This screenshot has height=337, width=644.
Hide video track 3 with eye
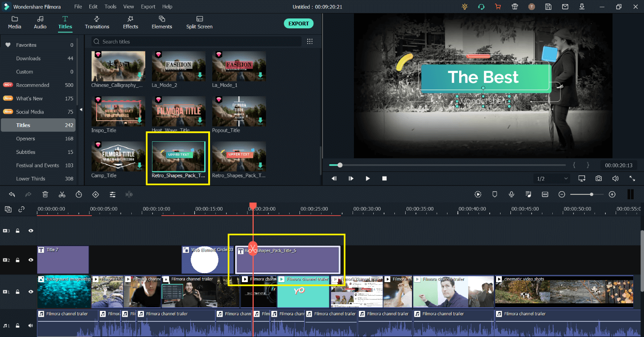[31, 231]
